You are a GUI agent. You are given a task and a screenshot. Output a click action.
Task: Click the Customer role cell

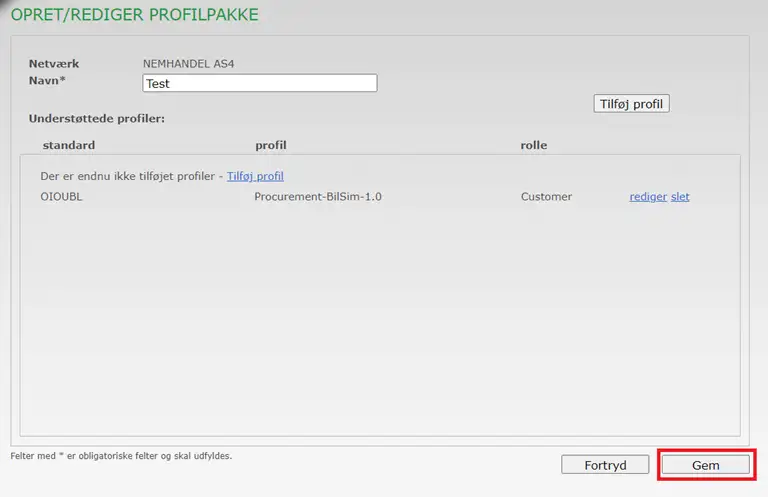[546, 197]
